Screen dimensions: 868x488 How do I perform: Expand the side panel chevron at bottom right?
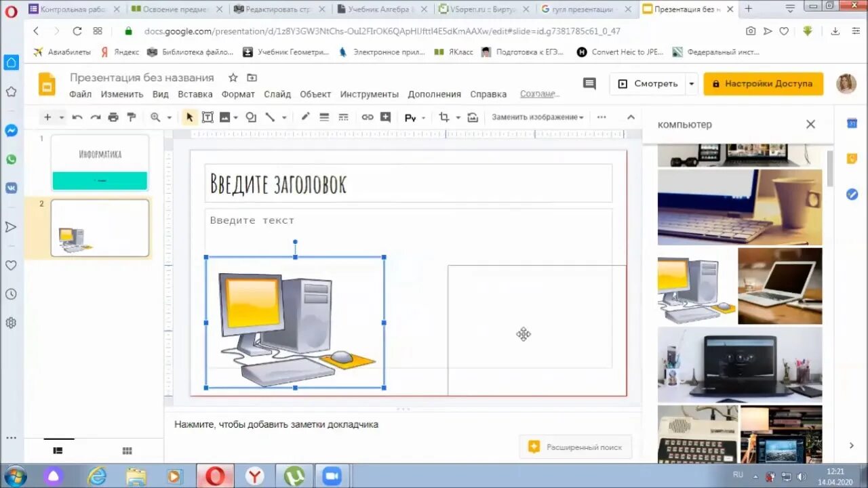pos(852,445)
